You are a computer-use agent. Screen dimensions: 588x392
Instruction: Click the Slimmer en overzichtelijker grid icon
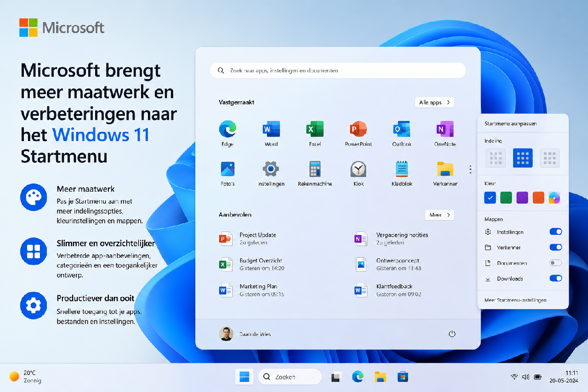coord(34,251)
